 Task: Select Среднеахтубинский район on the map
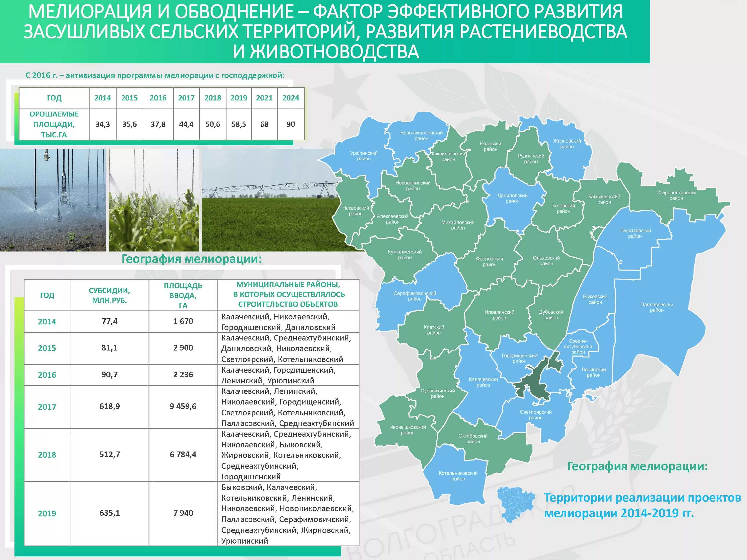pyautogui.click(x=578, y=347)
